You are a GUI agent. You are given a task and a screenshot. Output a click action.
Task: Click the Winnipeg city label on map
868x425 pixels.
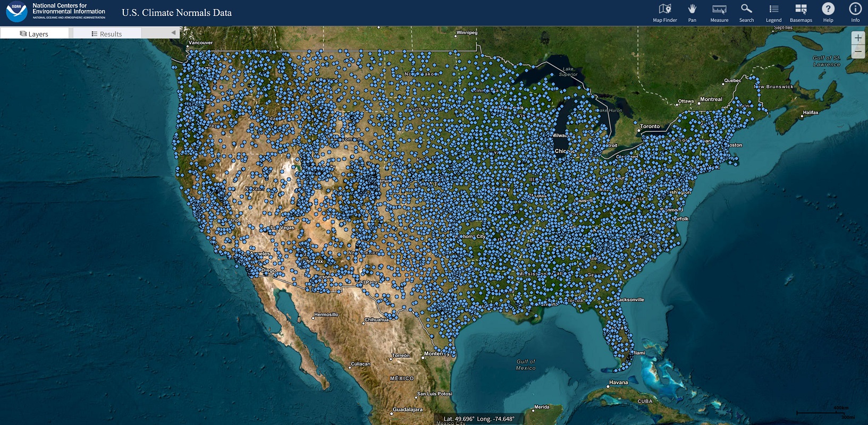[x=467, y=33]
